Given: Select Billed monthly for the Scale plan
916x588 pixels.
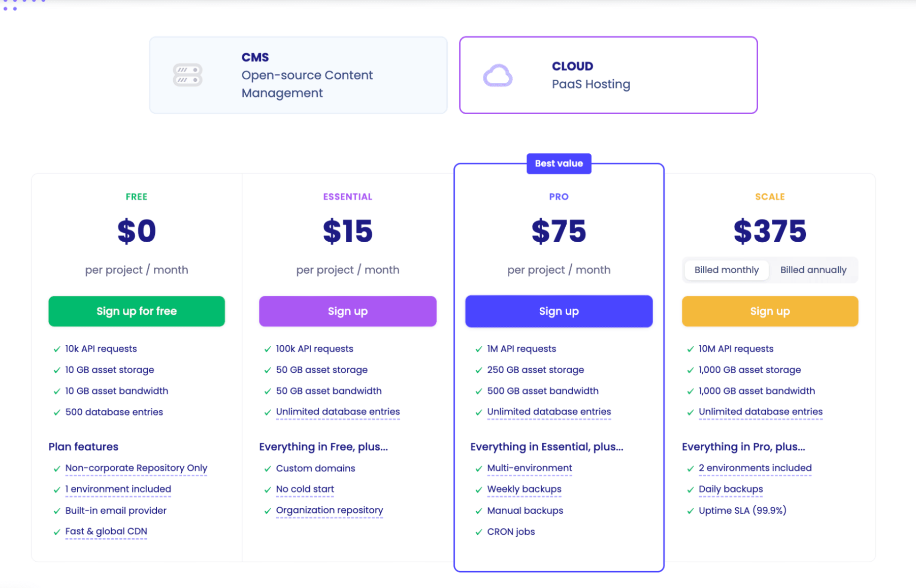Looking at the screenshot, I should tap(726, 270).
